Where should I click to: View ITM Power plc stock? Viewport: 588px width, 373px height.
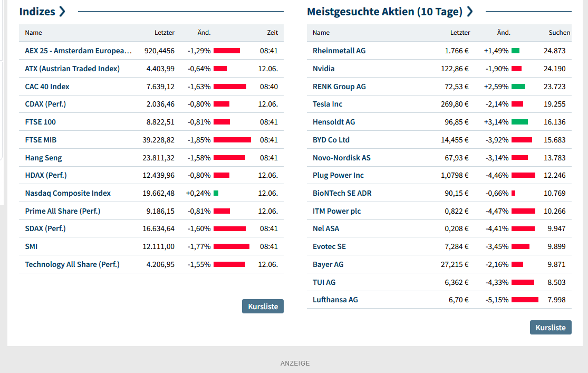point(337,211)
